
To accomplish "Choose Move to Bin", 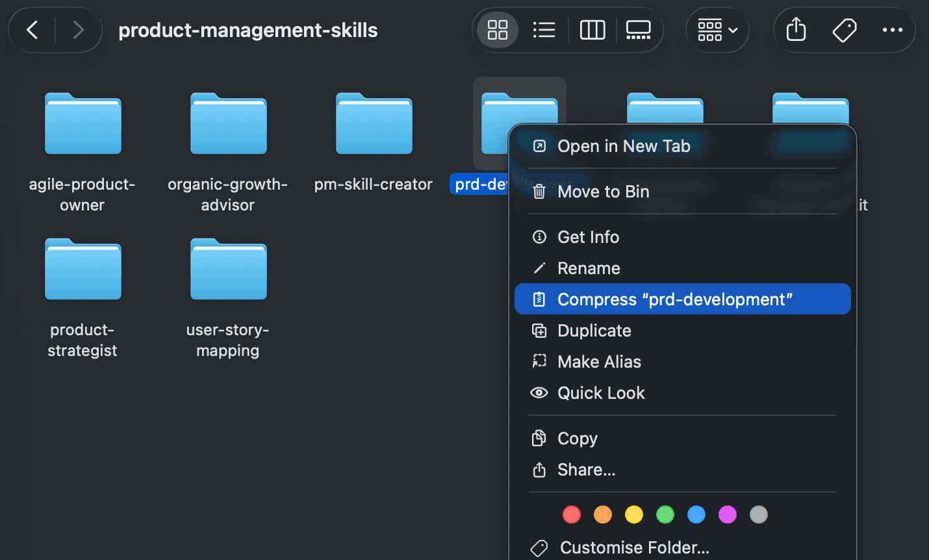I will [x=682, y=192].
